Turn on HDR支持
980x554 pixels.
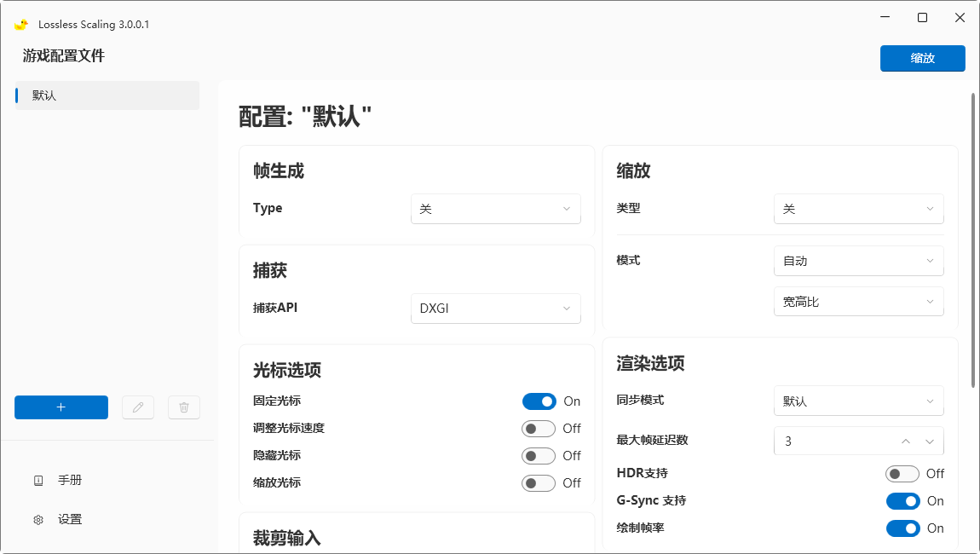[x=902, y=473]
